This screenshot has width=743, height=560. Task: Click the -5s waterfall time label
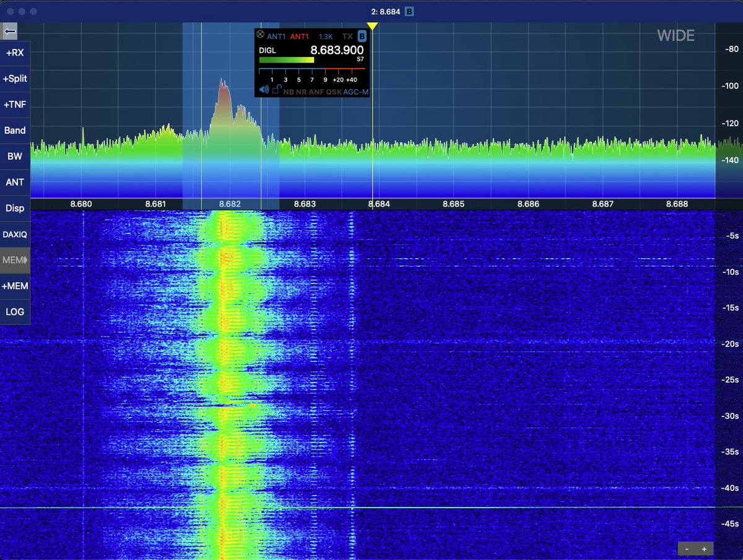click(732, 236)
